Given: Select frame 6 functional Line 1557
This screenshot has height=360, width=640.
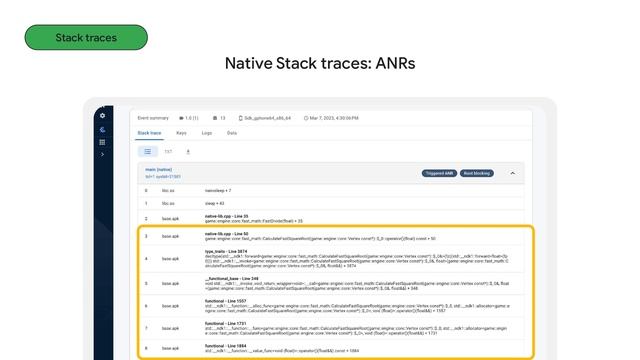Looking at the screenshot, I should coord(331,306).
